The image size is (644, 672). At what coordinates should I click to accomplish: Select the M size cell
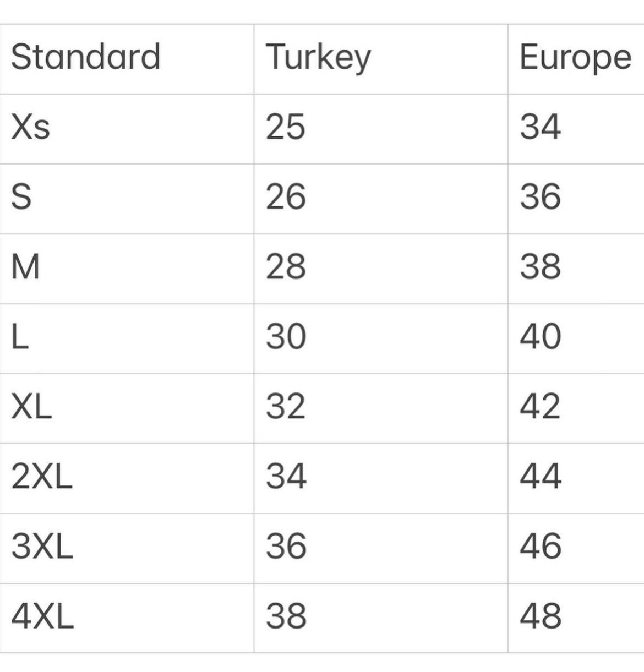25,267
